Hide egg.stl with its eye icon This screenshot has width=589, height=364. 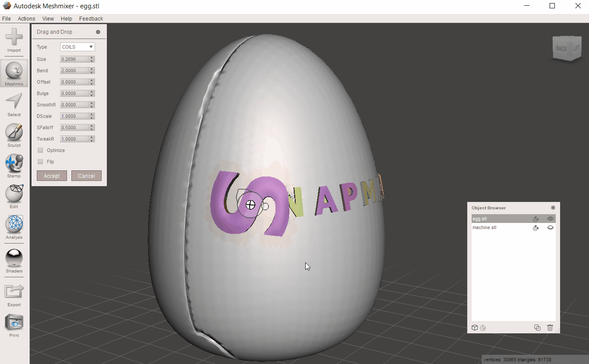click(x=550, y=219)
